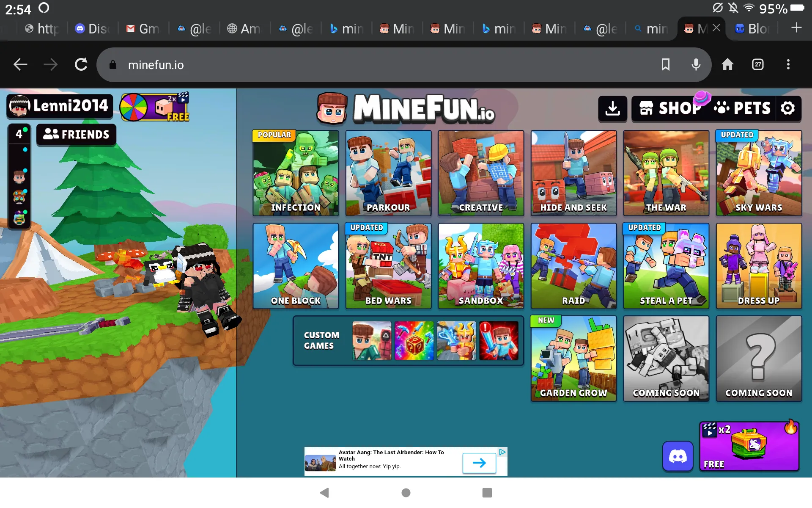Claim the free x2 chest reward

coord(749,446)
